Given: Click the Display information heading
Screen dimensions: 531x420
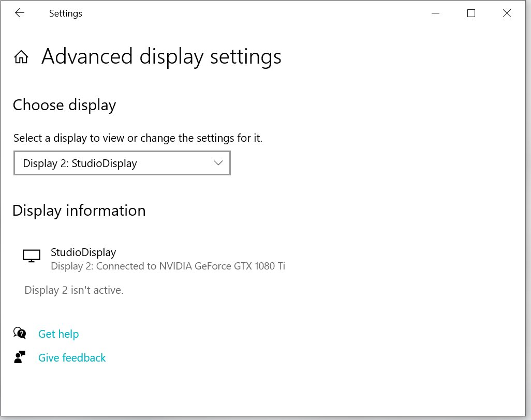Looking at the screenshot, I should tap(79, 211).
